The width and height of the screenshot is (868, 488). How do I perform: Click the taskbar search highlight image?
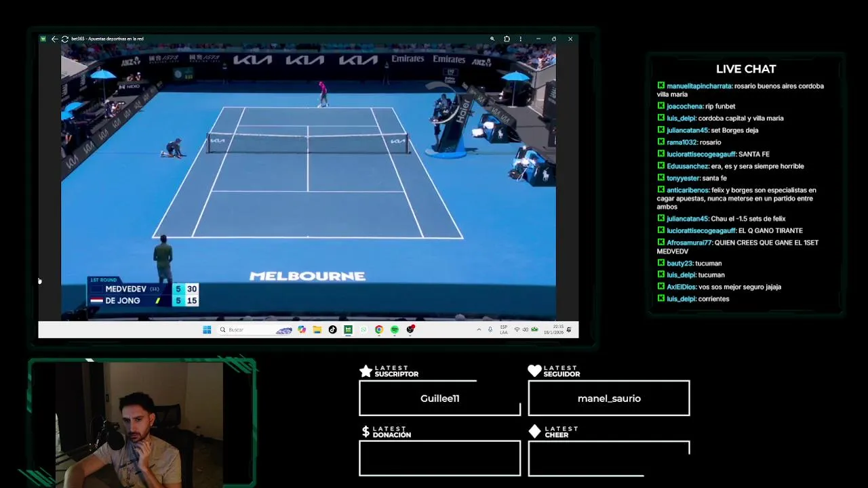click(x=284, y=330)
